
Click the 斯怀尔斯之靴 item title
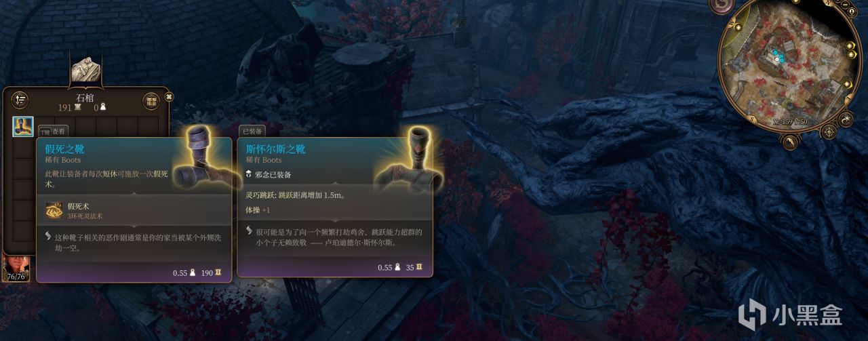coord(275,149)
